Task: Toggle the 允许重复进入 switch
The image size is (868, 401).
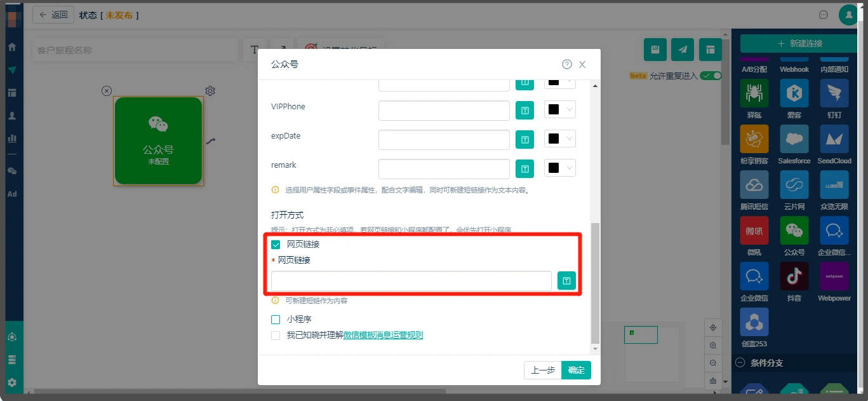Action: (711, 76)
